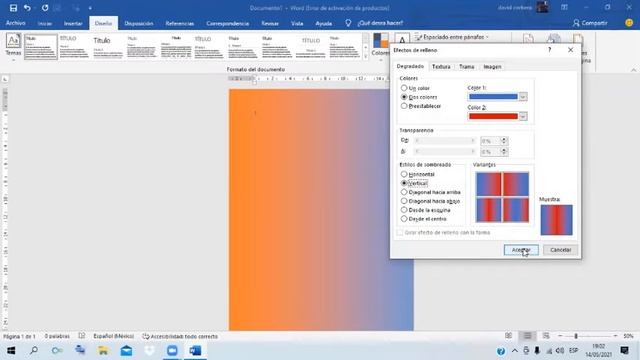Collapse the ribbon chevron
The width and height of the screenshot is (640, 360).
click(x=633, y=70)
